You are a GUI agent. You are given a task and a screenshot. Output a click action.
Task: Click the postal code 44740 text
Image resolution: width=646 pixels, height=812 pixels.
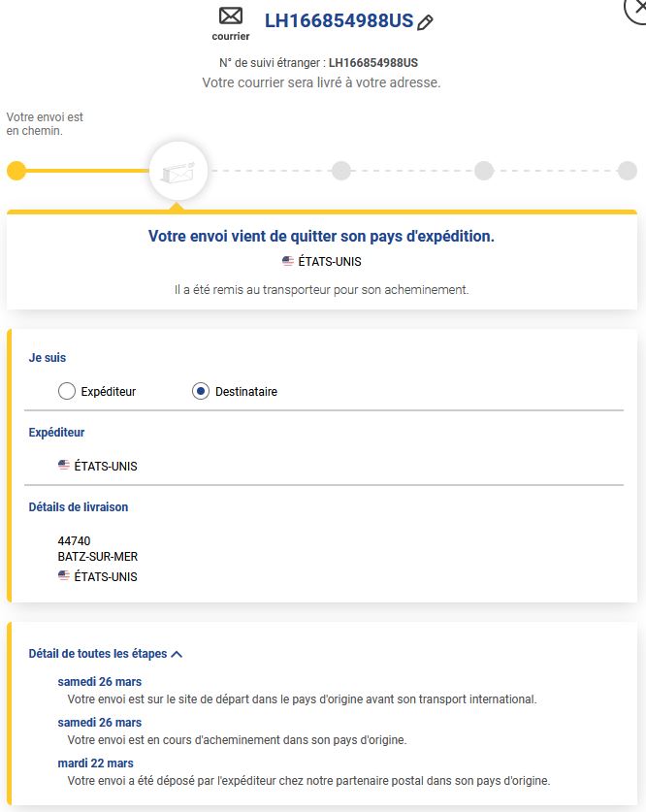[74, 541]
